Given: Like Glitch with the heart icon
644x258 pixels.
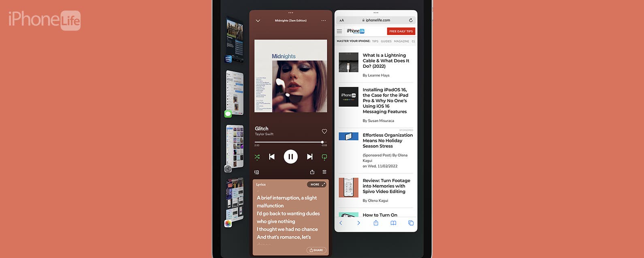Looking at the screenshot, I should (324, 131).
